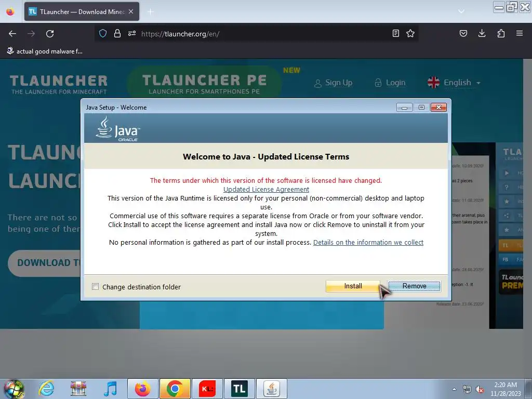Open the Pocket save icon
Screen dimensions: 532x399
[x=463, y=33]
